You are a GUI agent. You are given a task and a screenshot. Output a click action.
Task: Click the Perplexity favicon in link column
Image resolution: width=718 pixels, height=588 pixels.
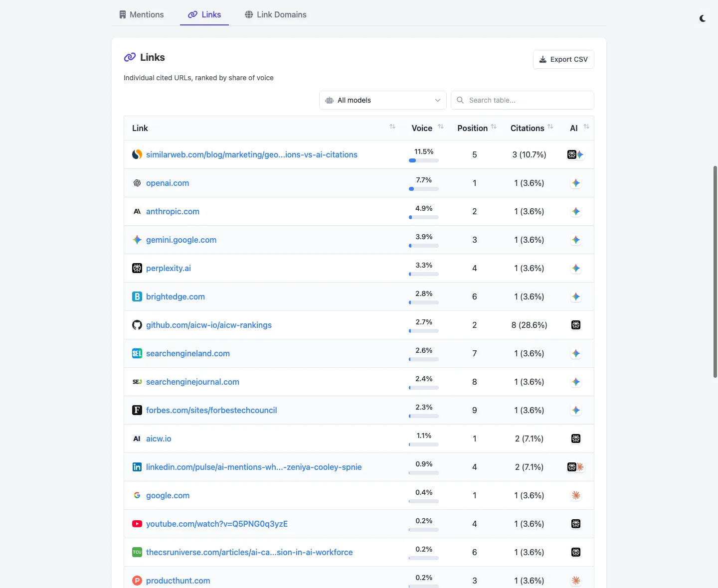137,268
